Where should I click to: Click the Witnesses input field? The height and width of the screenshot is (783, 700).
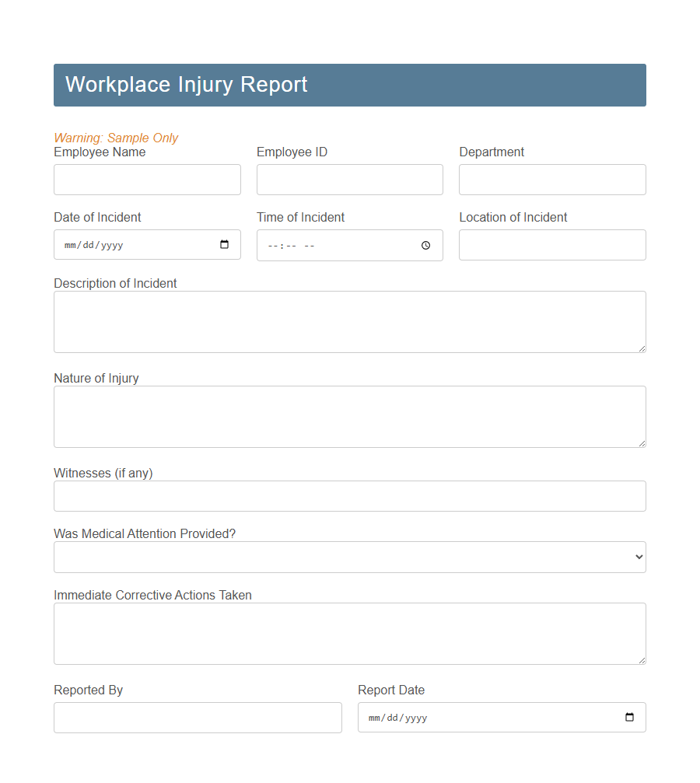tap(349, 495)
